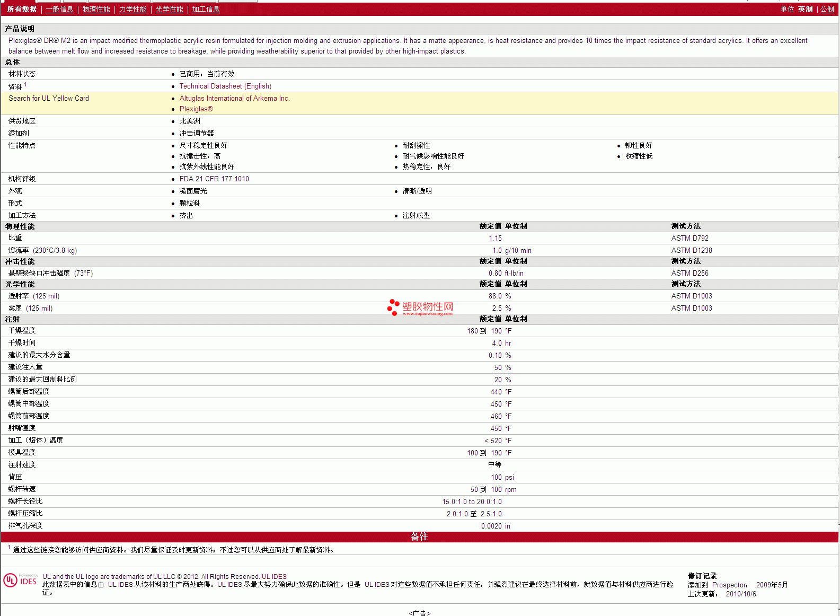Click the 螺筒前部温度 row label
Image resolution: width=840 pixels, height=616 pixels.
pos(29,416)
